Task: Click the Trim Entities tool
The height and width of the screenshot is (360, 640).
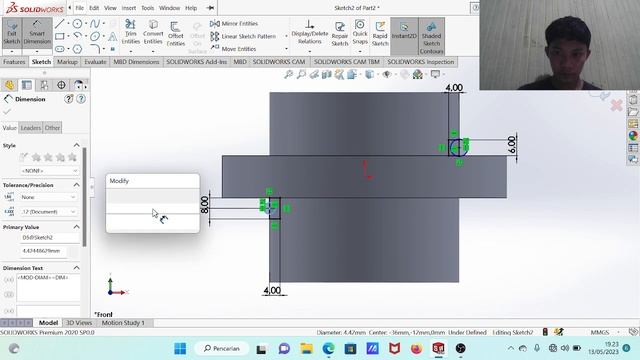Action: [131, 32]
